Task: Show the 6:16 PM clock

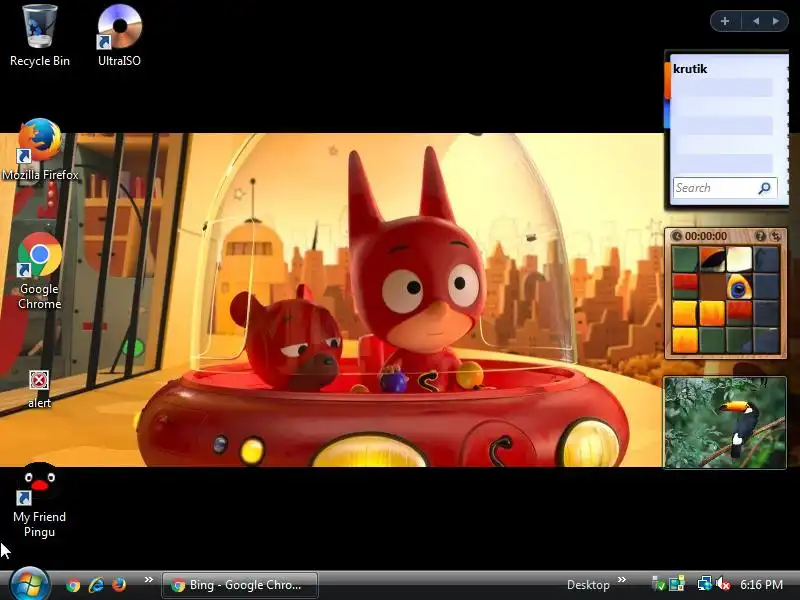Action: click(x=761, y=585)
